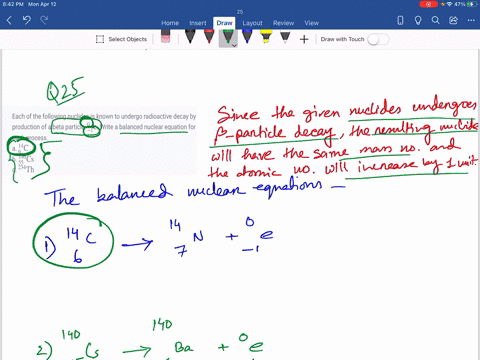Activate Select Objects tool

point(121,39)
